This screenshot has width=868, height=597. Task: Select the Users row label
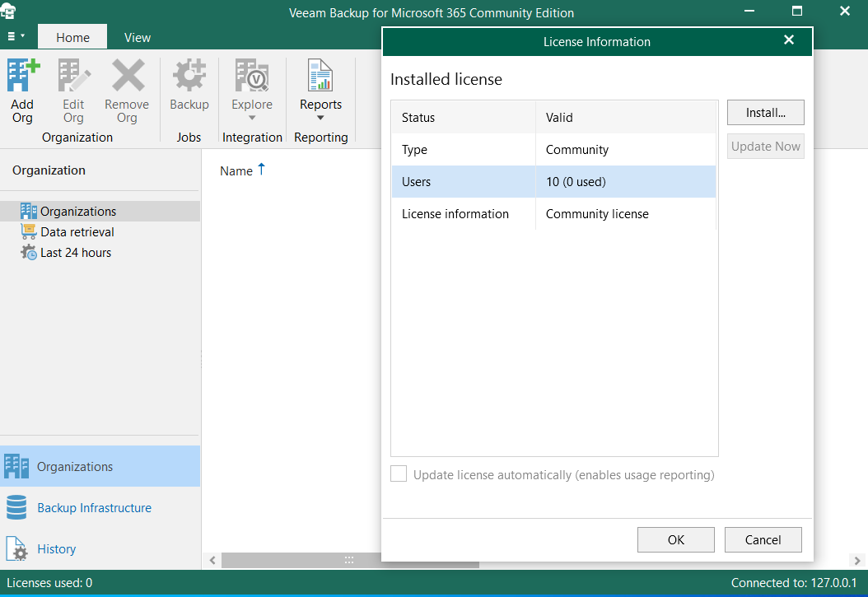click(416, 182)
